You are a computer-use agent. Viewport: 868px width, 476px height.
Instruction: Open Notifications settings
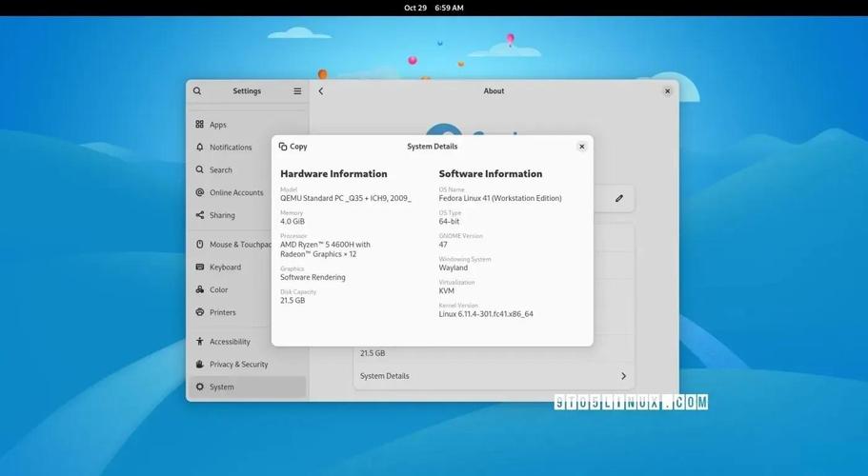[248, 147]
